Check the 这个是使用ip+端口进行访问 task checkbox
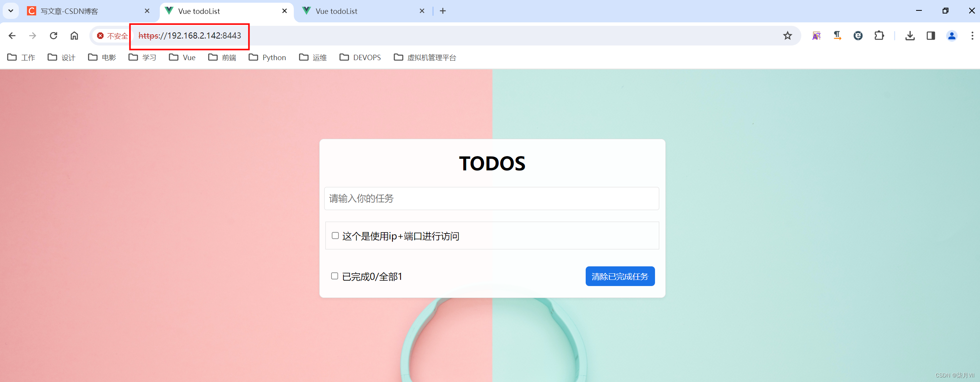 (x=335, y=236)
